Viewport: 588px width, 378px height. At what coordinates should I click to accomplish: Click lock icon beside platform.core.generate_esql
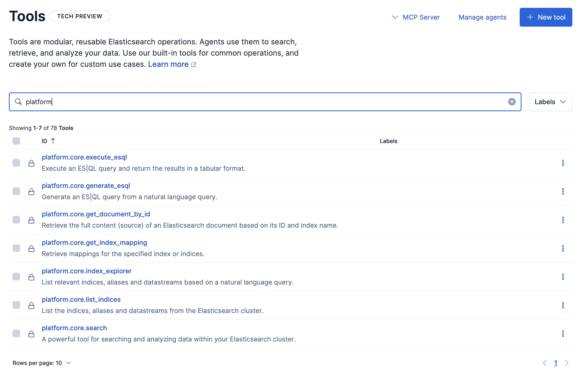[31, 192]
